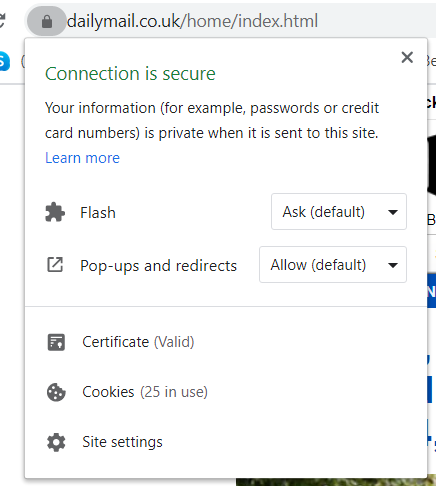Open Certificate (Valid) details

(226, 342)
